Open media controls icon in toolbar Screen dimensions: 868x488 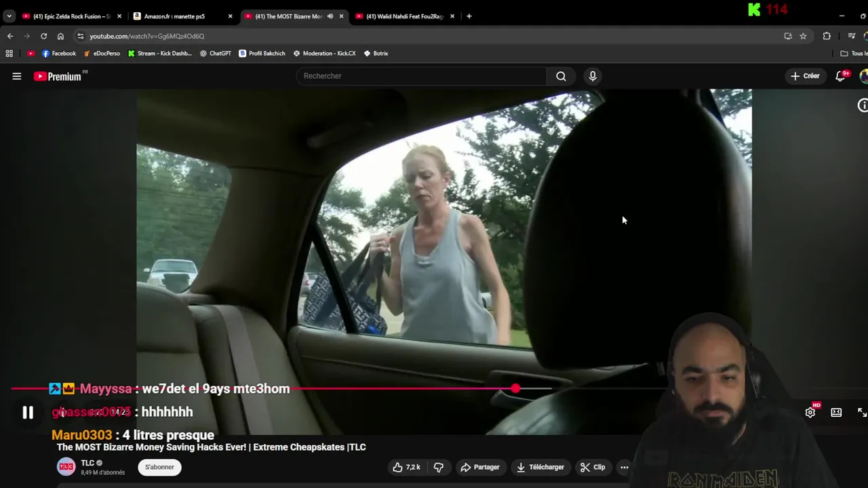tap(852, 36)
